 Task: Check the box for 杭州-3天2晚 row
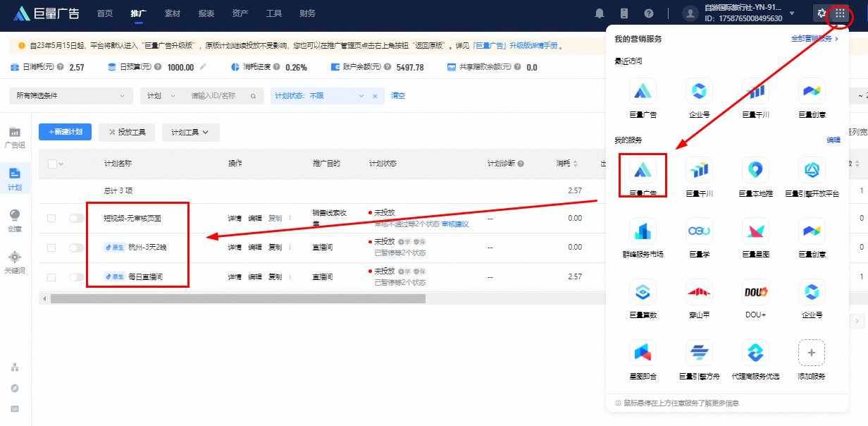pos(51,247)
